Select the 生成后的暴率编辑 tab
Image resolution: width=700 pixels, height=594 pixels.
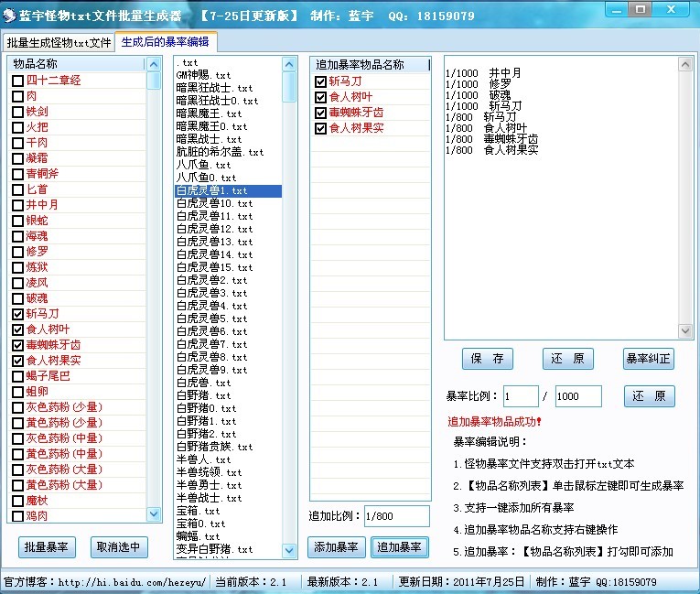[x=165, y=42]
